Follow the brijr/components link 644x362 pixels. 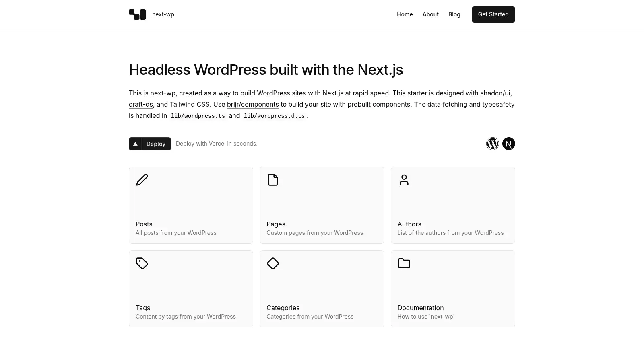point(253,104)
